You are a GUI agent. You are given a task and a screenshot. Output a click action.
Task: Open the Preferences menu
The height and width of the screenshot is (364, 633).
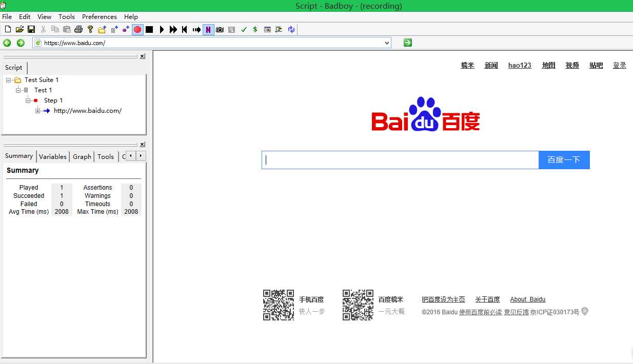click(100, 17)
